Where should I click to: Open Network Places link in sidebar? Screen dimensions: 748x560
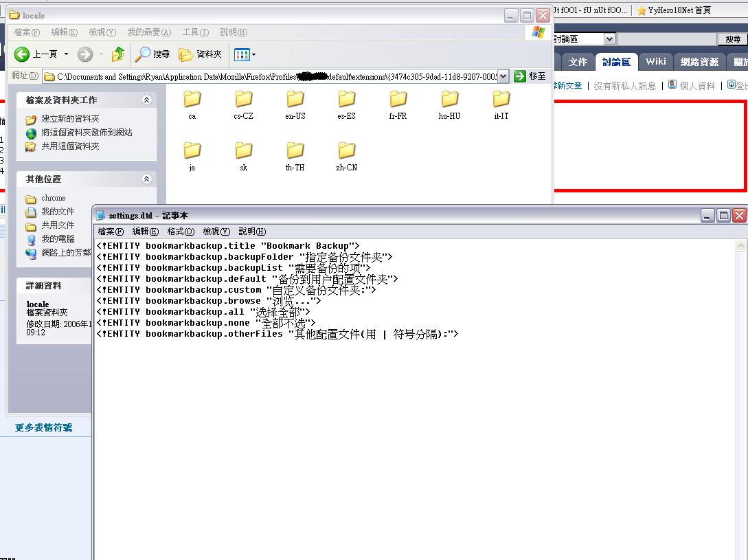(x=66, y=253)
